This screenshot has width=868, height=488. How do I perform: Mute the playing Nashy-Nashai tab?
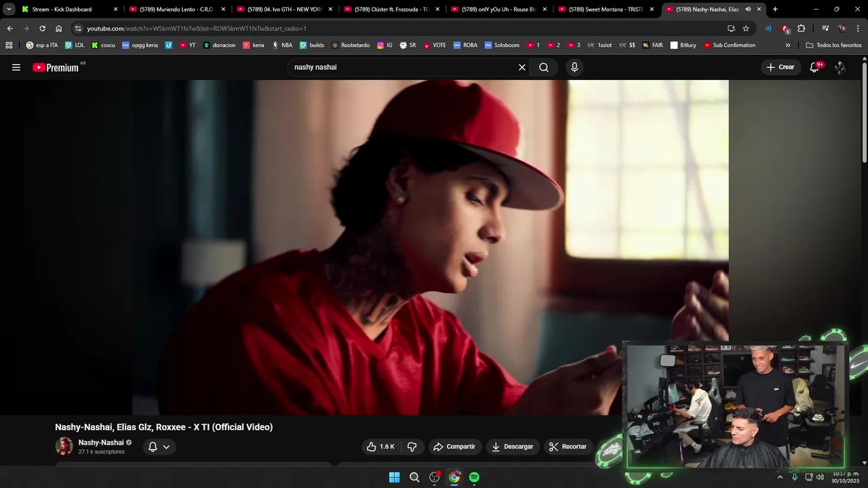[748, 9]
